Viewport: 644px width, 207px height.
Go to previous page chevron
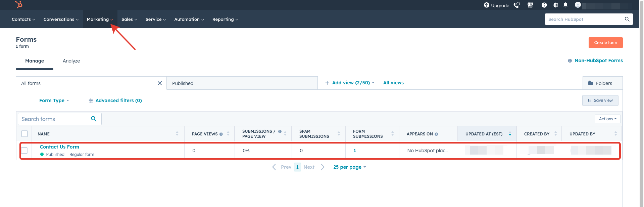point(274,167)
